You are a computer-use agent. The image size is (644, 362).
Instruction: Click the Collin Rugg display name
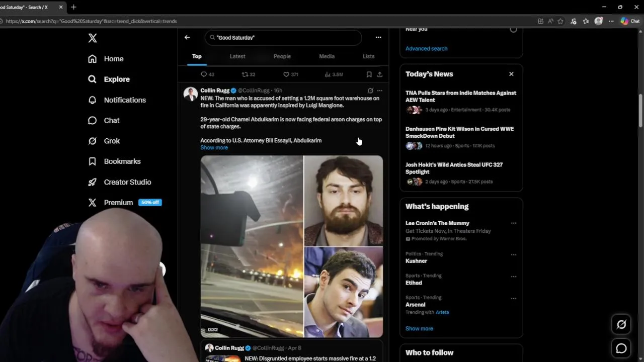click(215, 90)
